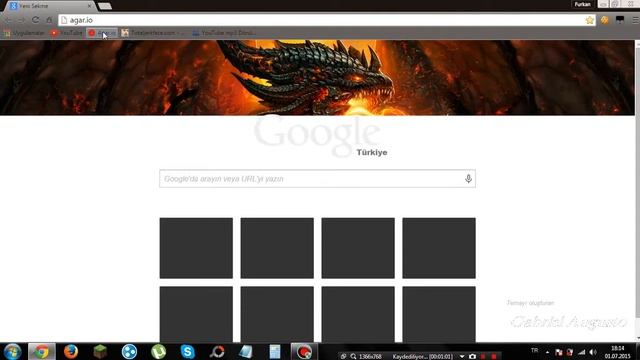The height and width of the screenshot is (360, 640).
Task: Stop recording with the last red button
Action: click(x=493, y=356)
